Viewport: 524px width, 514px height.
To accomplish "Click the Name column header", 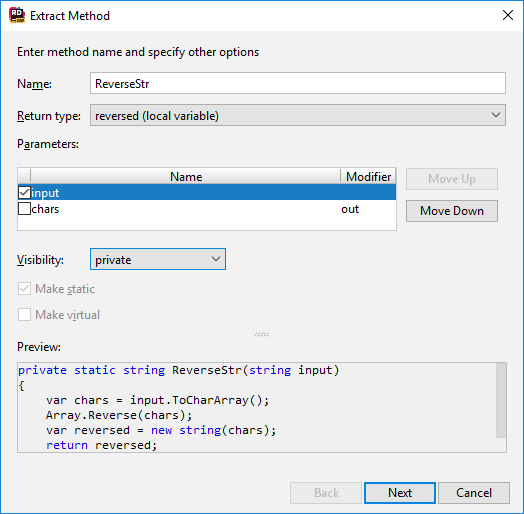I will pyautogui.click(x=186, y=176).
